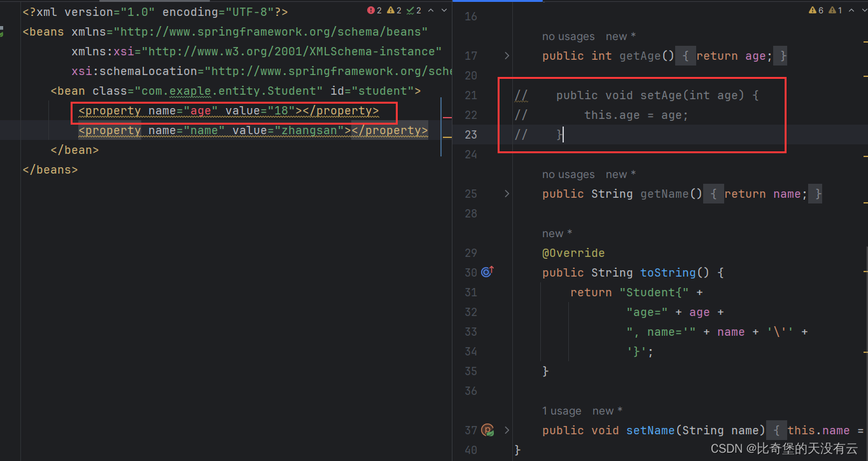Click '1 usage' hint above setName
This screenshot has height=461, width=868.
[x=562, y=411]
